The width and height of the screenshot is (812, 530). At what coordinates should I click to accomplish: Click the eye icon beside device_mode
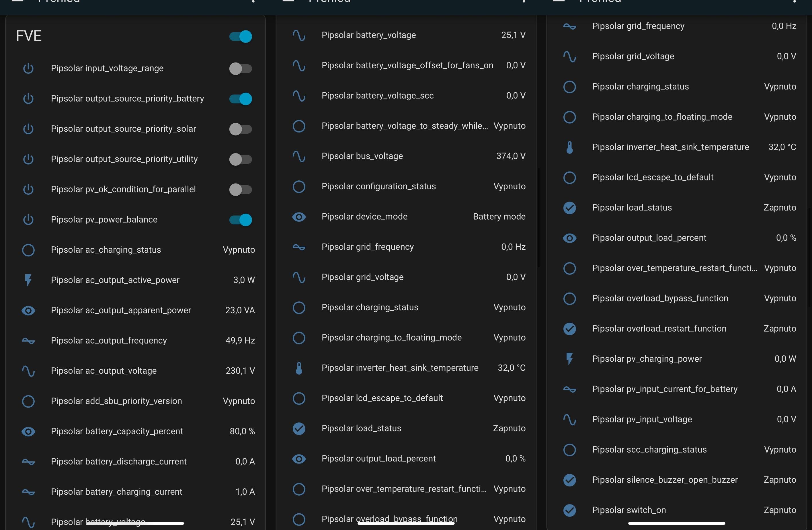click(x=299, y=217)
